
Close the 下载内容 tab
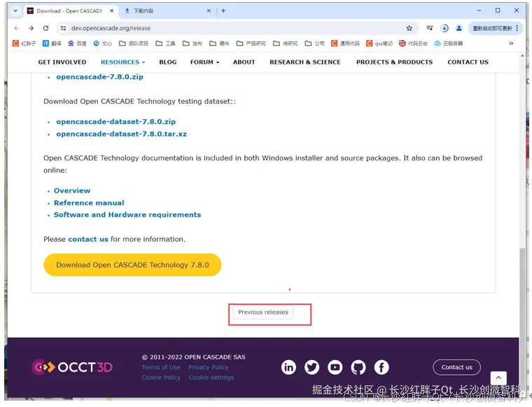209,11
